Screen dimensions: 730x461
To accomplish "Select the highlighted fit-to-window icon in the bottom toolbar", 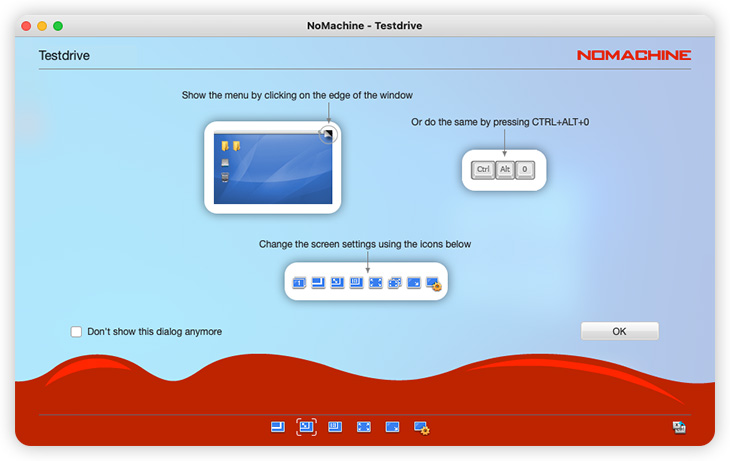I will click(x=307, y=427).
